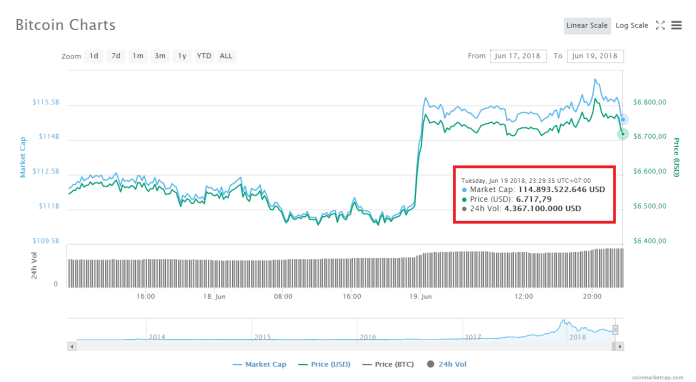
Task: Click the 19. Jun axis label
Action: click(x=420, y=296)
